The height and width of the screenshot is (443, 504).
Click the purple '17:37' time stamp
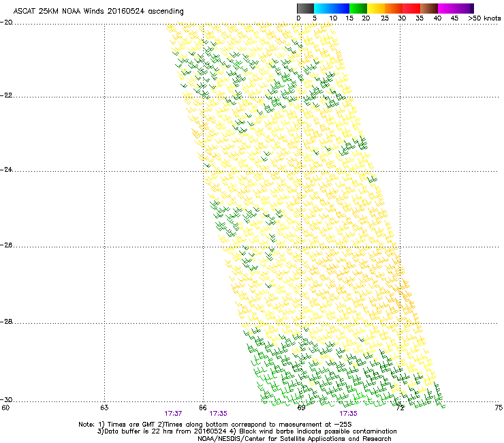tap(173, 414)
